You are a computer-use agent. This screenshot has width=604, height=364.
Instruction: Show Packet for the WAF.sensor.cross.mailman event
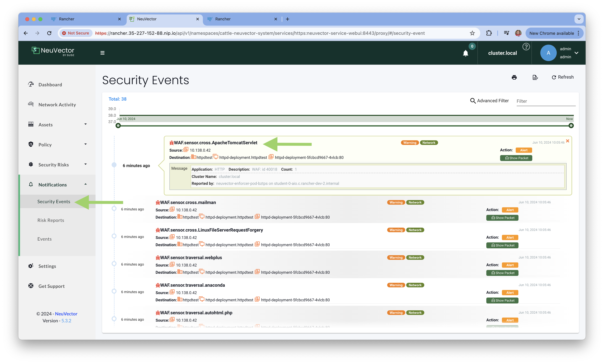[502, 218]
